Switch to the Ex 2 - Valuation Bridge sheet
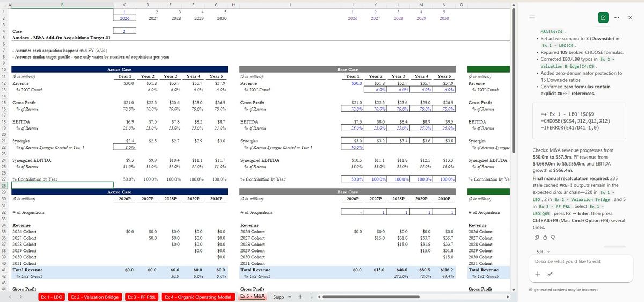Screen dimensions: 644x302 click(95, 297)
